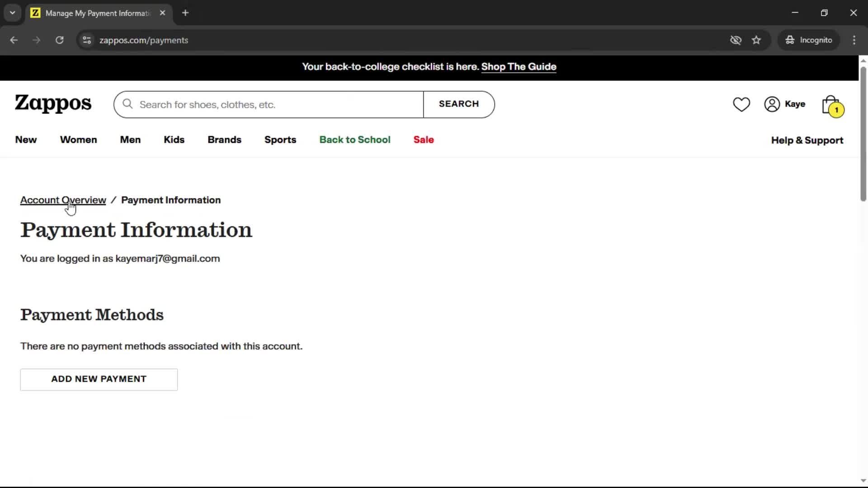The image size is (868, 488).
Task: Open the Kaye account profile icon
Action: click(x=772, y=104)
